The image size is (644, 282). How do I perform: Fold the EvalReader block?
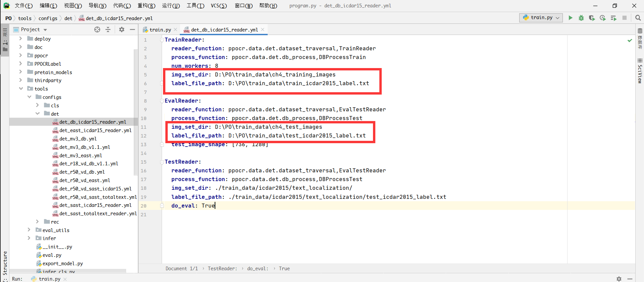[x=162, y=101]
